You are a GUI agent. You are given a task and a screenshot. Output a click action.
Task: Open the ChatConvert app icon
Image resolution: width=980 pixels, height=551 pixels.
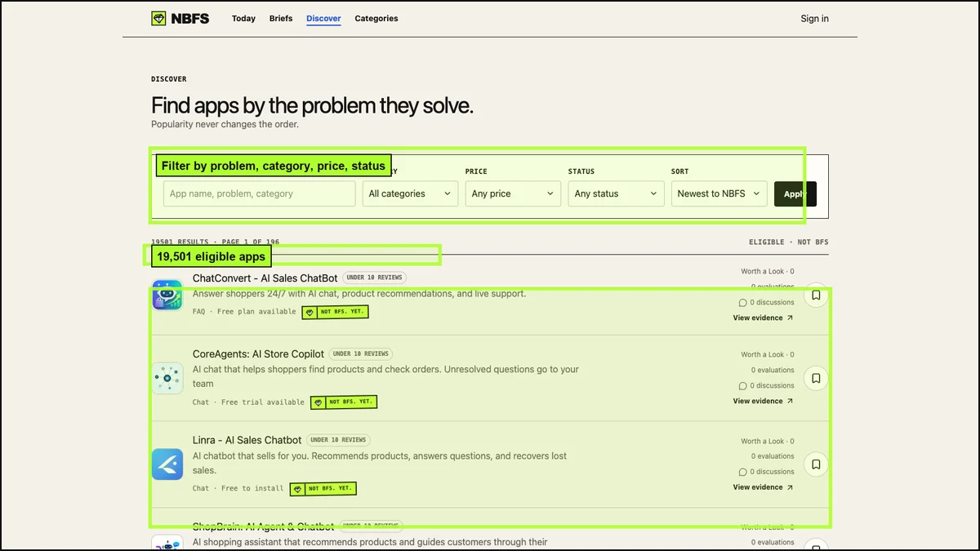pos(167,295)
